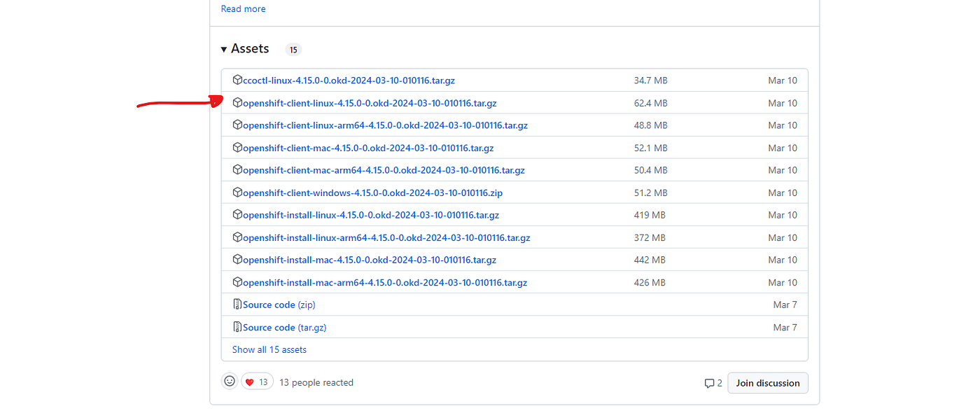
Task: Collapse the Assets section triangle
Action: (x=224, y=49)
